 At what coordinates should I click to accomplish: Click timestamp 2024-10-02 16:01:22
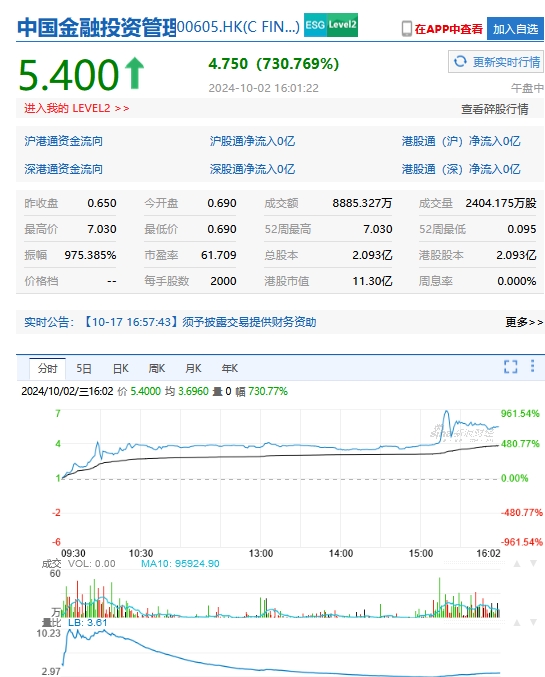click(263, 88)
